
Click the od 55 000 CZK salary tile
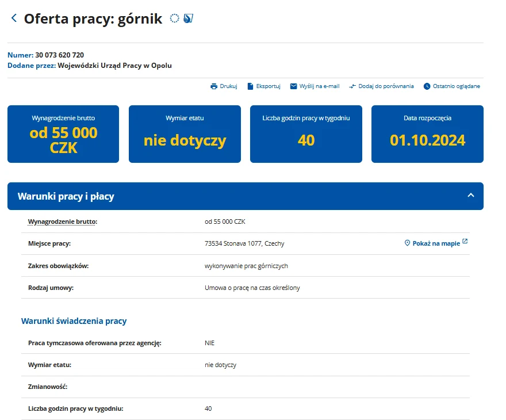pos(63,134)
